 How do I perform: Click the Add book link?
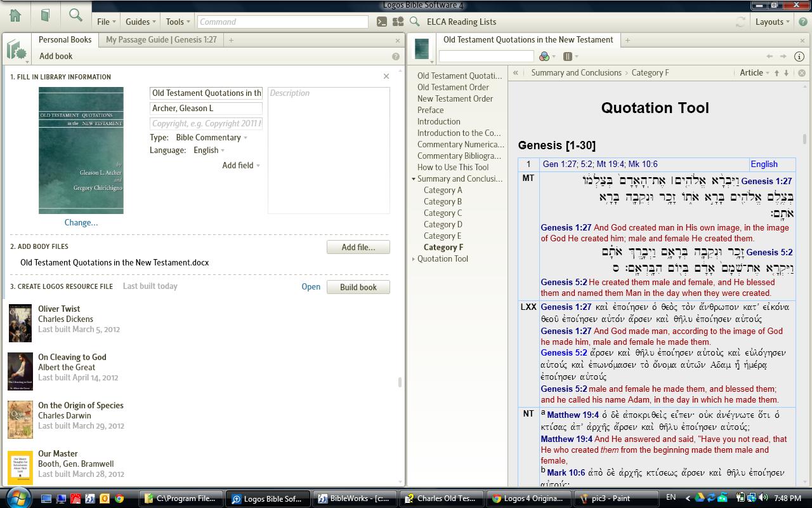pos(56,56)
